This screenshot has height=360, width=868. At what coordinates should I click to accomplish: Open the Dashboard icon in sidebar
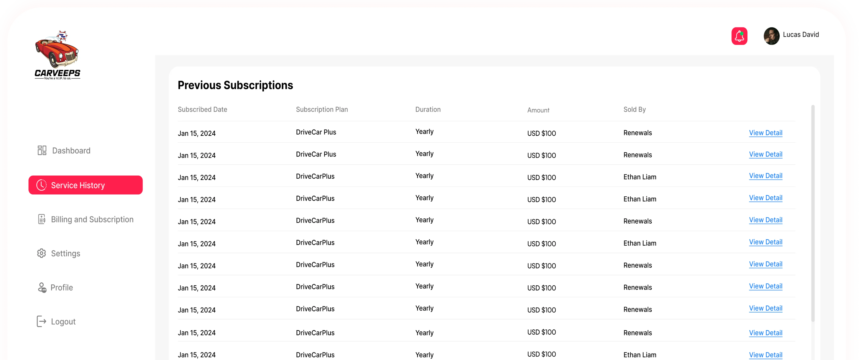[42, 150]
